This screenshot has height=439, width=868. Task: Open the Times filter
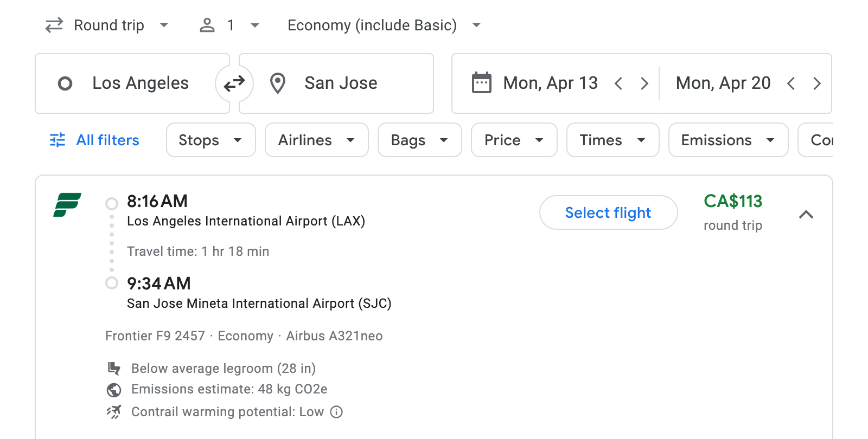(x=612, y=140)
